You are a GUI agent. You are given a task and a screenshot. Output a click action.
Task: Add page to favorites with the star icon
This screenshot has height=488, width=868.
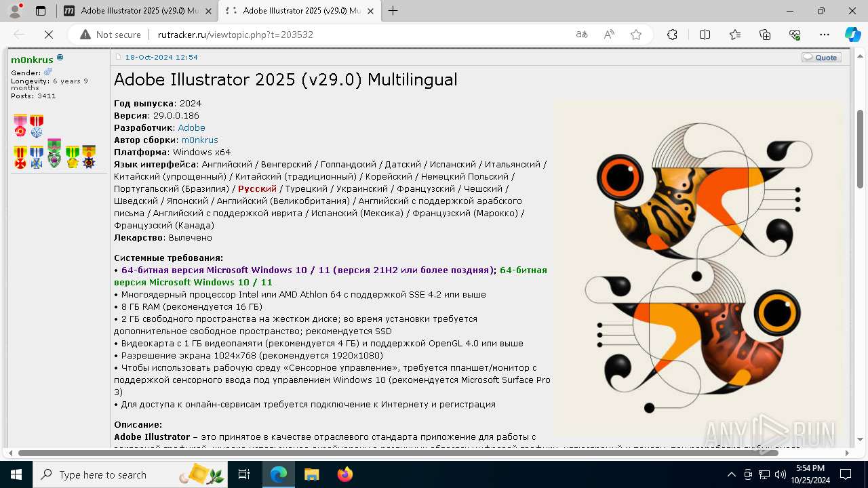[636, 35]
